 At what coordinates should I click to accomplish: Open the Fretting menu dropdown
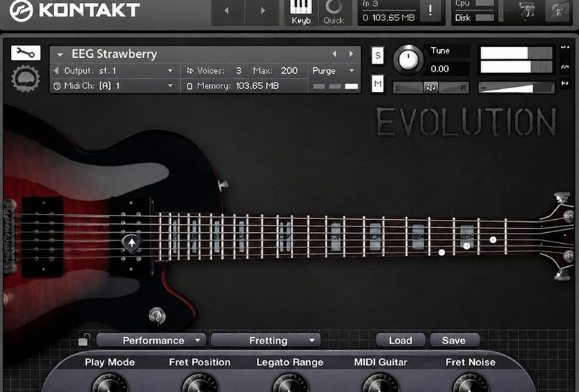click(265, 341)
